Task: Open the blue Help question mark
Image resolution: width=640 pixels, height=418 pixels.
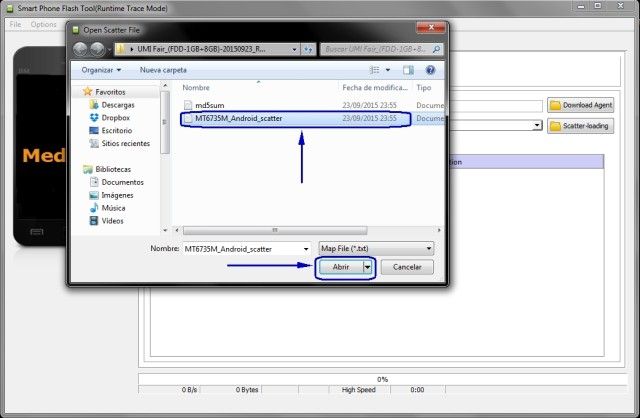Action: 430,70
